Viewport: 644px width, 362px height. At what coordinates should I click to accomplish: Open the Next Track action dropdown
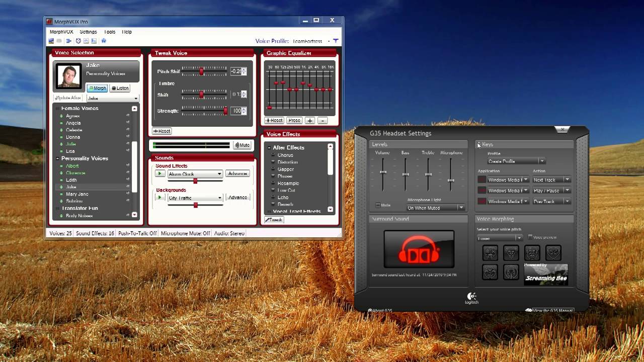pos(551,179)
